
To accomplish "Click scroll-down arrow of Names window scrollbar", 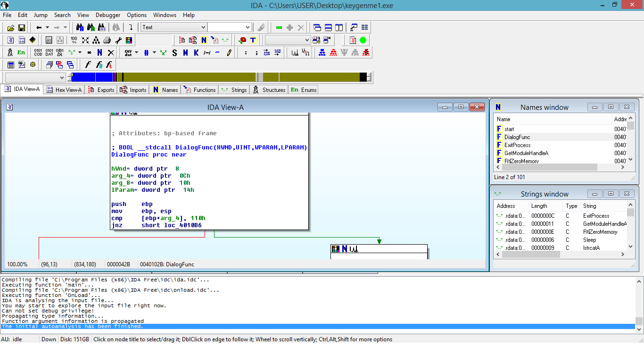I will (x=631, y=160).
